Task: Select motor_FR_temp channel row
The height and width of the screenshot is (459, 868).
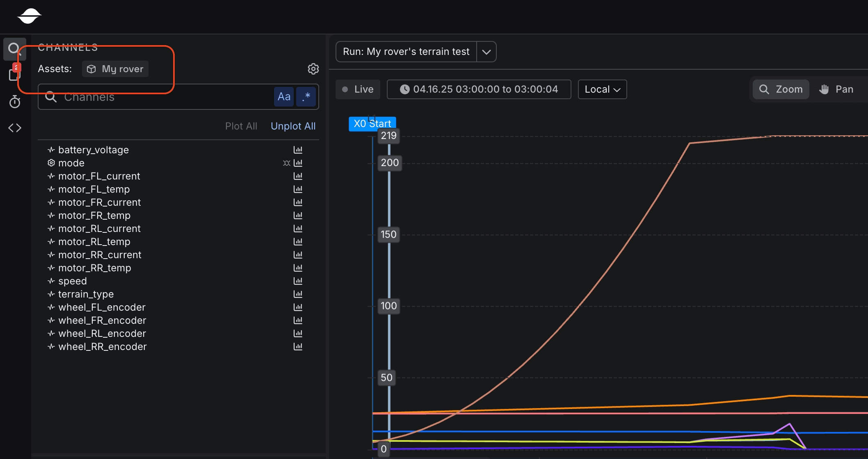Action: coord(178,216)
